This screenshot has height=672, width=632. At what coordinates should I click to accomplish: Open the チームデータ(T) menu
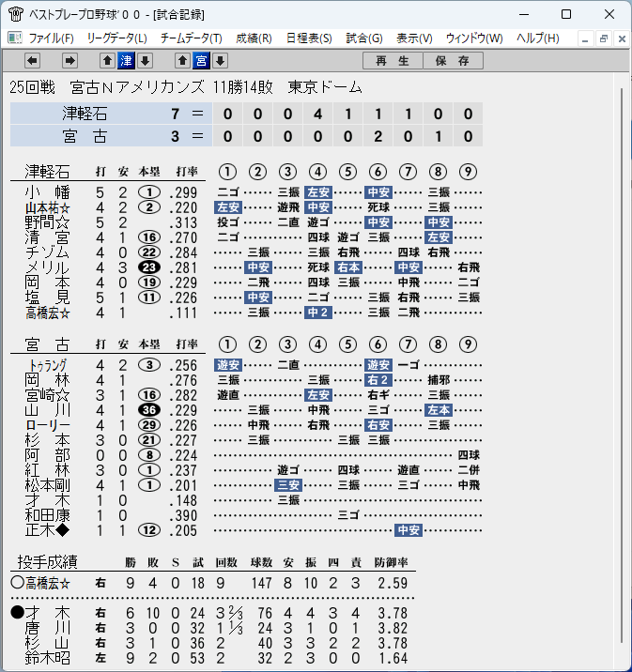[x=192, y=38]
